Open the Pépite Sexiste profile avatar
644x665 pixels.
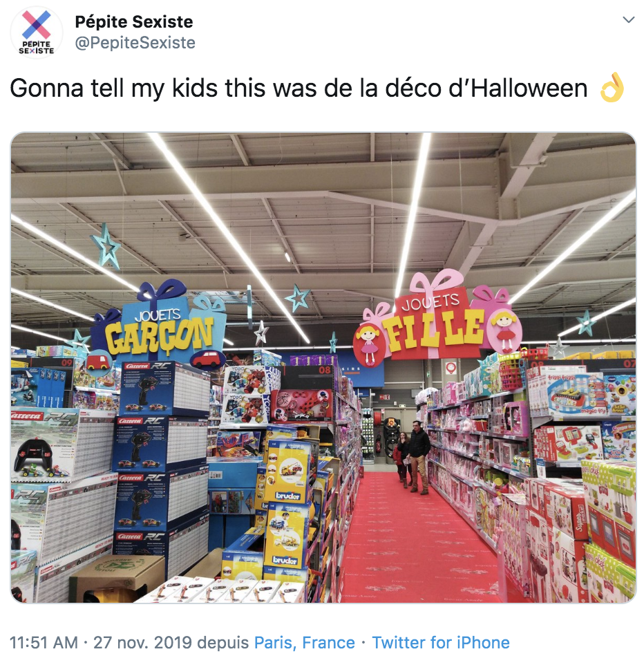[x=37, y=32]
